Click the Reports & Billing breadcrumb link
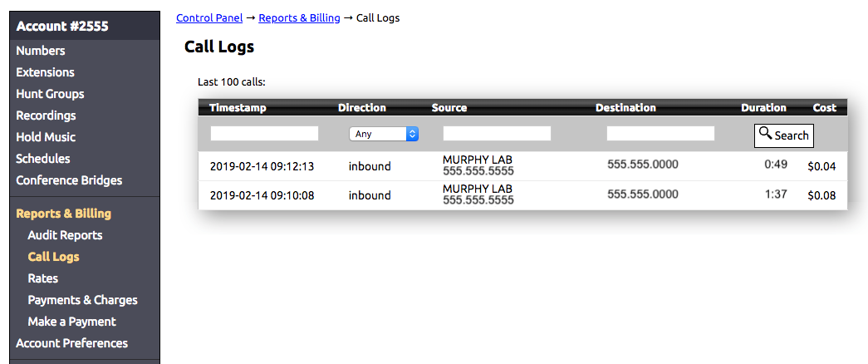The height and width of the screenshot is (364, 868). 298,17
